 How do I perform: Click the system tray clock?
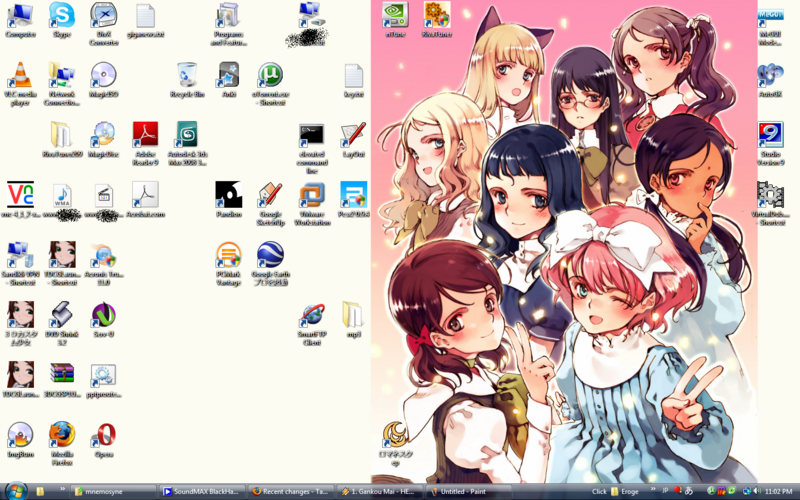780,492
